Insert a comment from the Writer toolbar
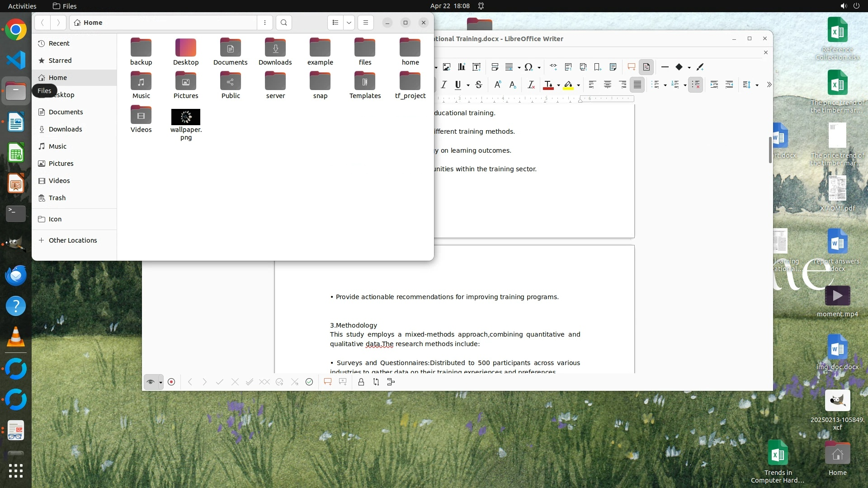 632,67
